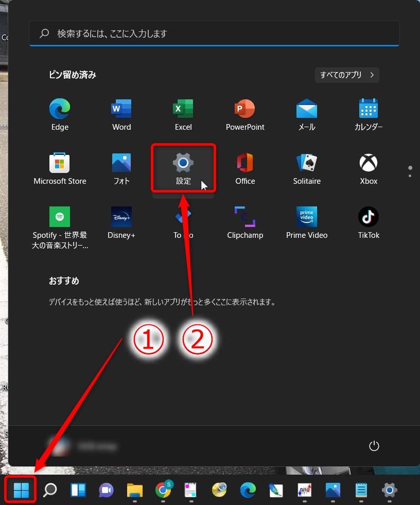This screenshot has height=505, width=420.
Task: Open the feather quill app on taskbar
Action: pos(276,490)
